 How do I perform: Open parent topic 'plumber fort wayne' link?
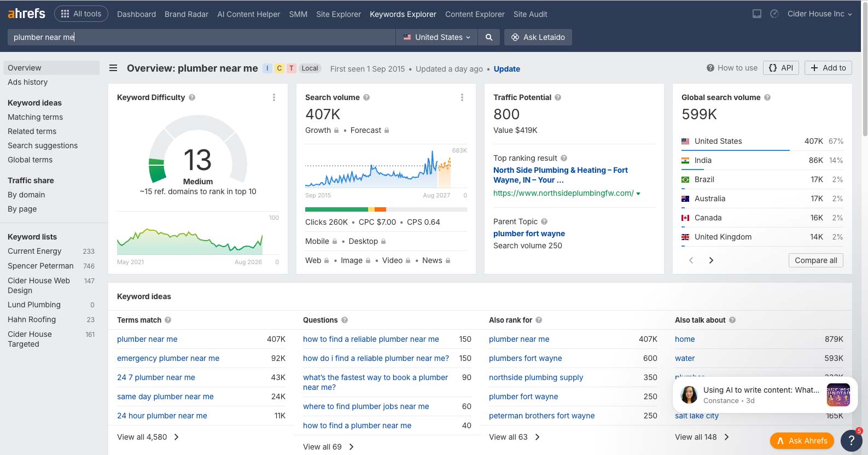coord(529,234)
